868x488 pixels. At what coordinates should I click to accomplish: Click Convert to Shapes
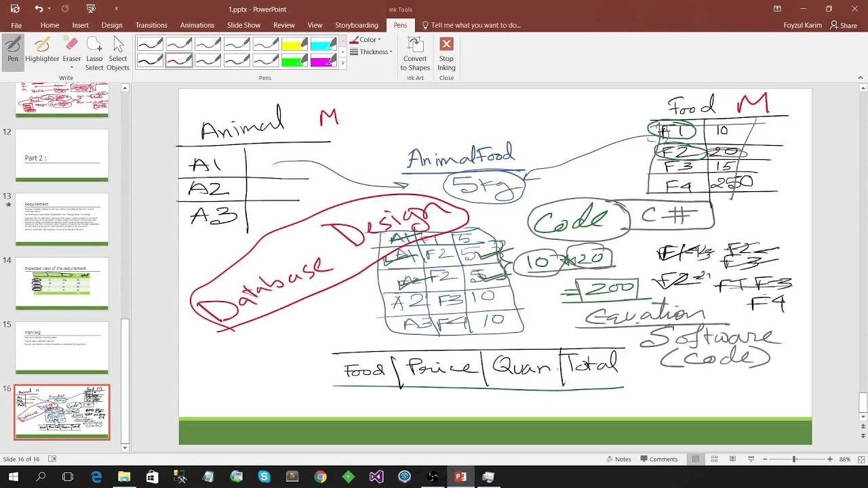415,54
